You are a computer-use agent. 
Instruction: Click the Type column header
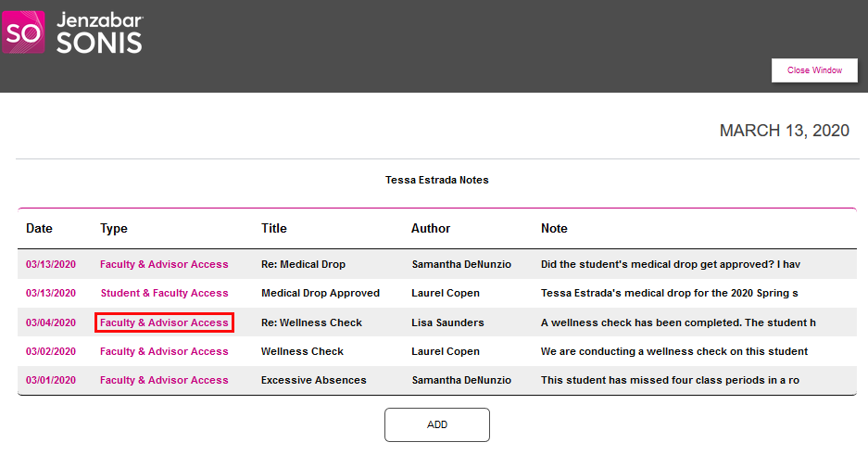pos(114,229)
